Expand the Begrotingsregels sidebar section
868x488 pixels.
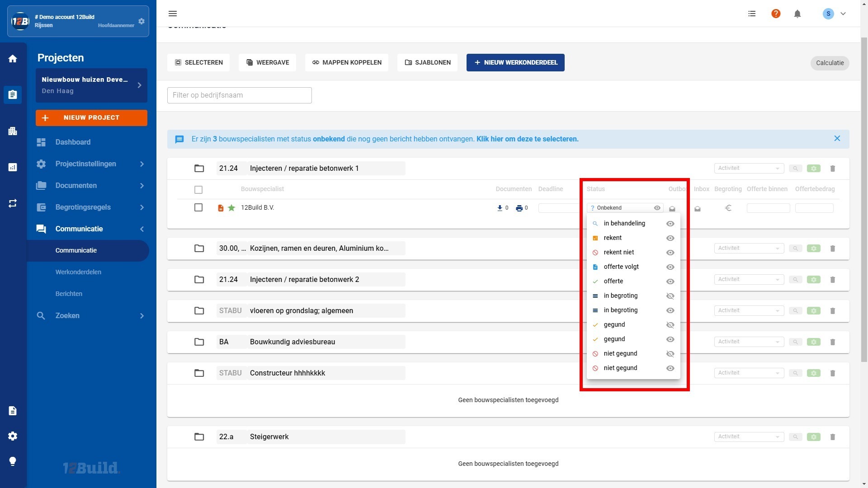(91, 207)
